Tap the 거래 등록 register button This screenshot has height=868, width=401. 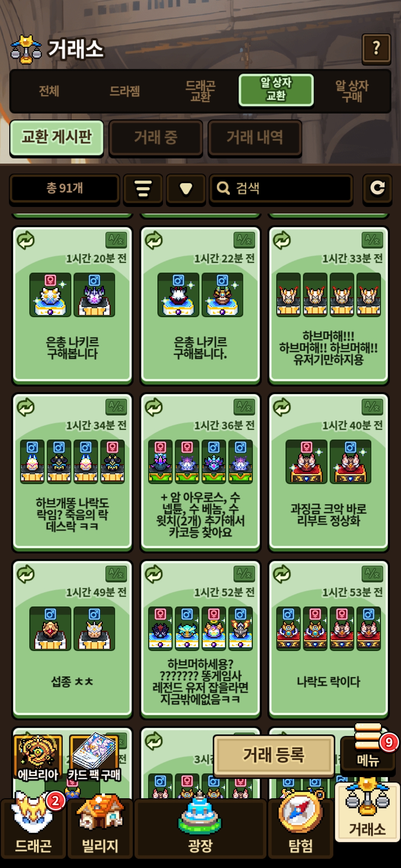pos(274,755)
